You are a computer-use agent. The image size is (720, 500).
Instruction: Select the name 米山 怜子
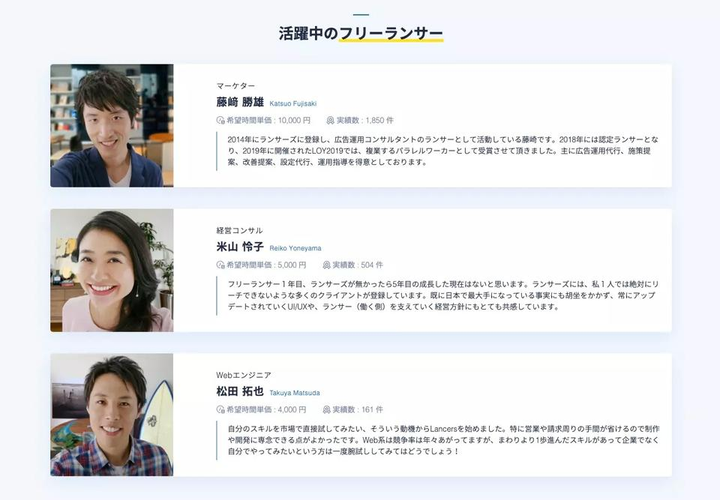(240, 247)
